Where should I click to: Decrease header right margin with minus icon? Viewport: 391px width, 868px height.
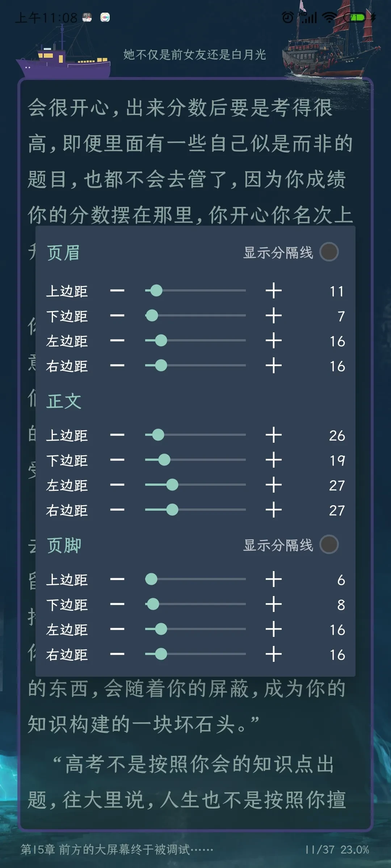click(x=117, y=366)
